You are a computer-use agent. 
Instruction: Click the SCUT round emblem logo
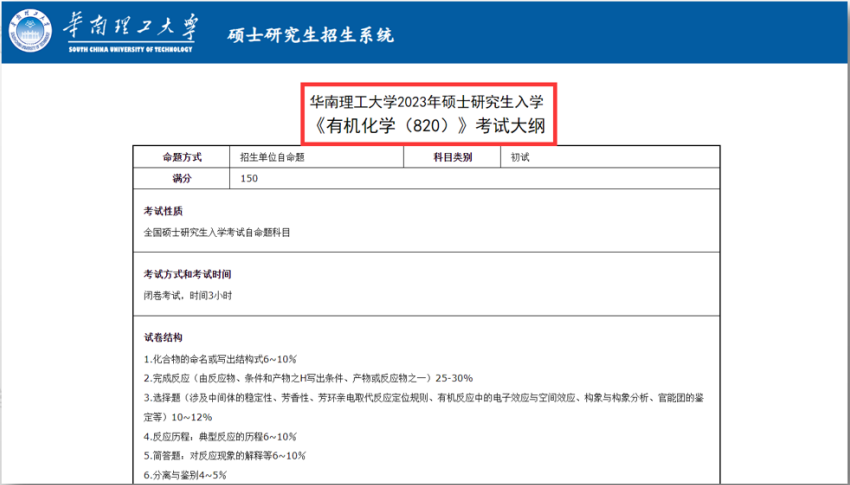(x=31, y=31)
